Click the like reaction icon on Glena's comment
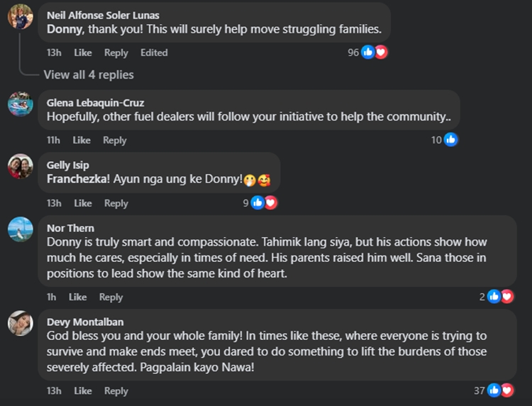532x406 pixels. point(450,140)
